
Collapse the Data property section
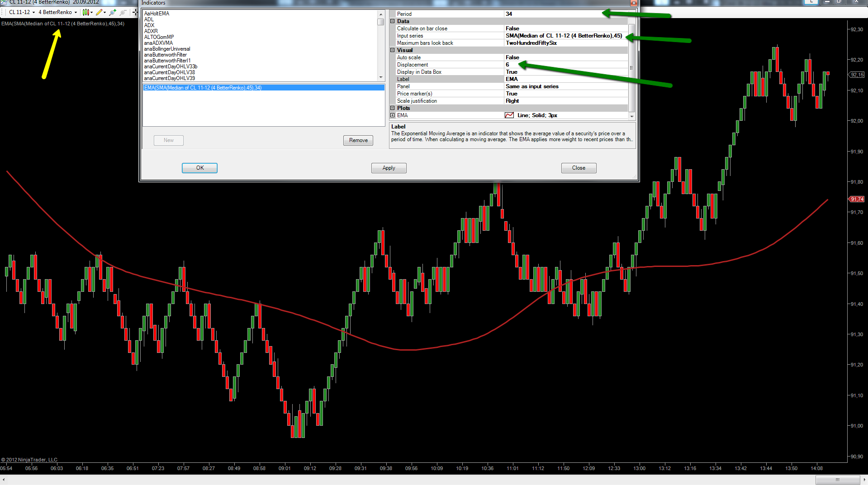393,21
